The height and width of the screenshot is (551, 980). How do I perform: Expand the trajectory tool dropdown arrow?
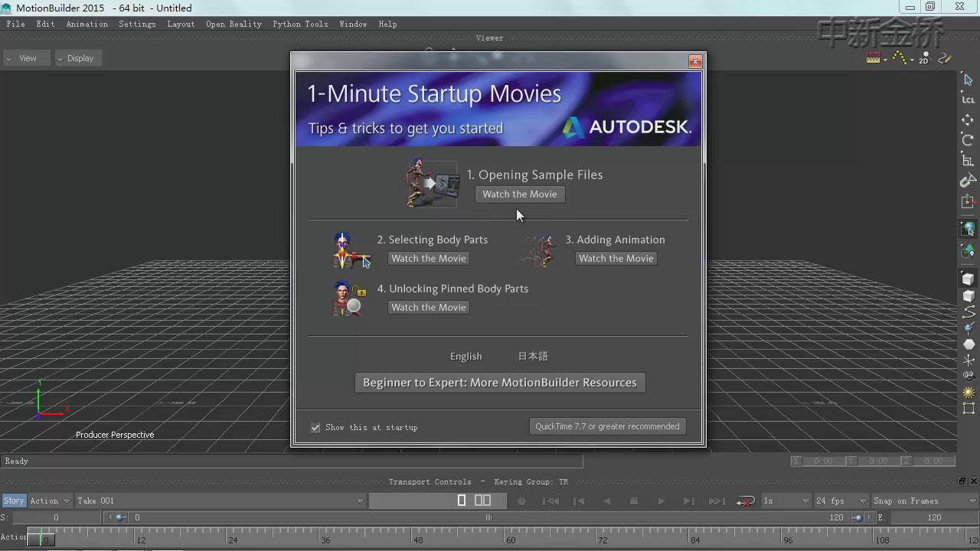(x=912, y=60)
